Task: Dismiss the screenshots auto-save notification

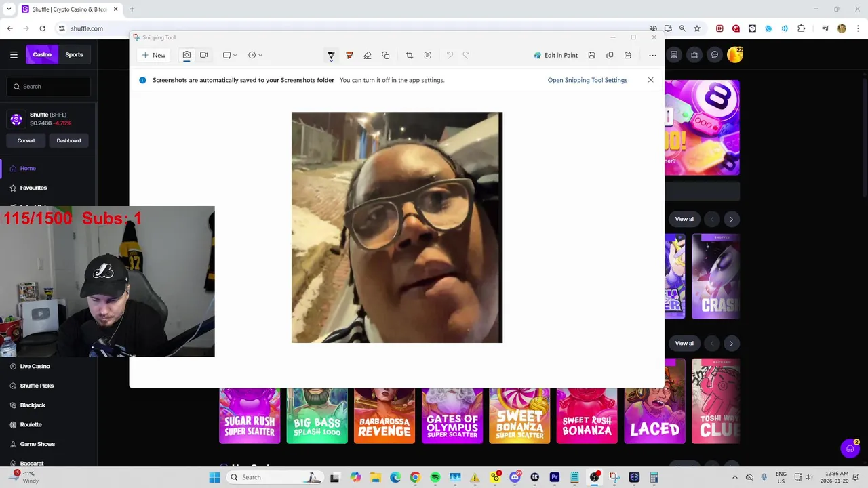Action: tap(650, 80)
